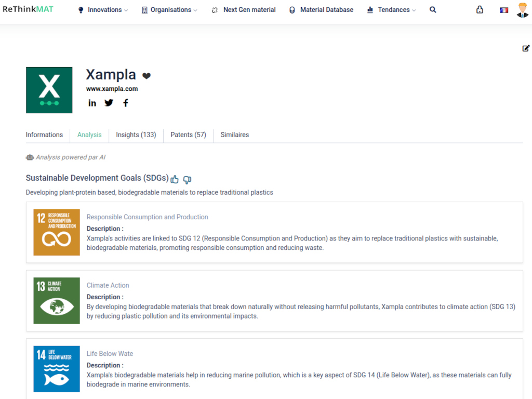Click the padlock icon in header
This screenshot has height=399, width=532.
click(x=480, y=9)
